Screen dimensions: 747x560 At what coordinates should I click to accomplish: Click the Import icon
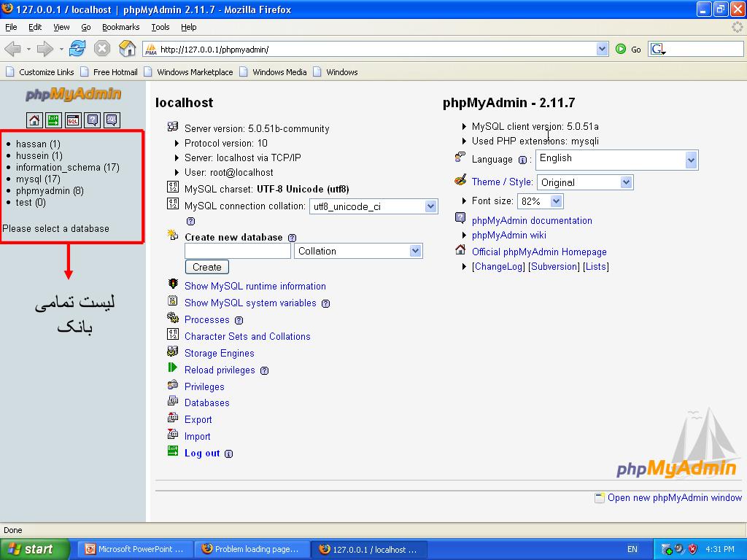click(172, 435)
